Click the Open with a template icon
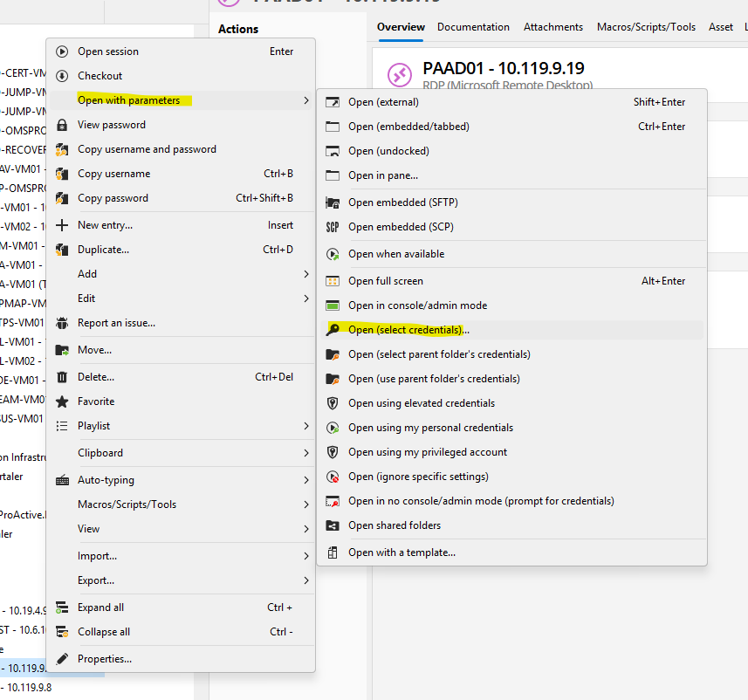 coord(333,552)
